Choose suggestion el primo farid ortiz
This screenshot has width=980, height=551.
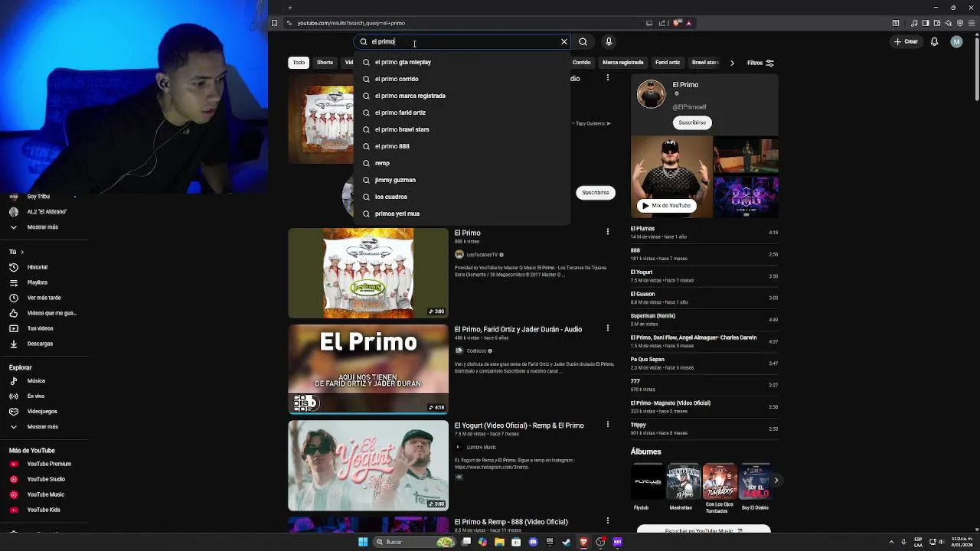(x=462, y=112)
